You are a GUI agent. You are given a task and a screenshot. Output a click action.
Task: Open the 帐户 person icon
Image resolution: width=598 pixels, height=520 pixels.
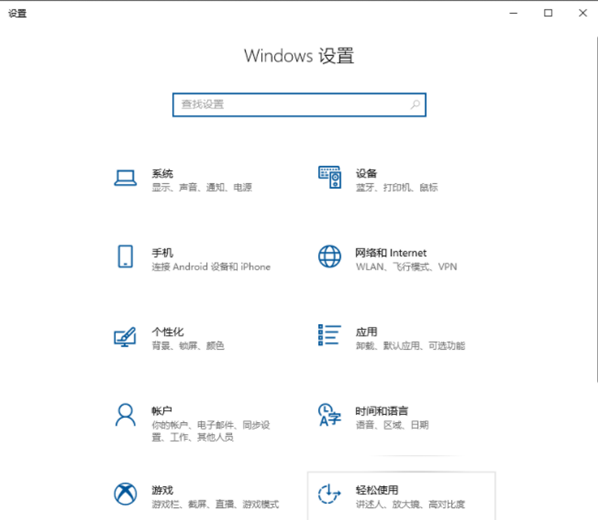[125, 415]
